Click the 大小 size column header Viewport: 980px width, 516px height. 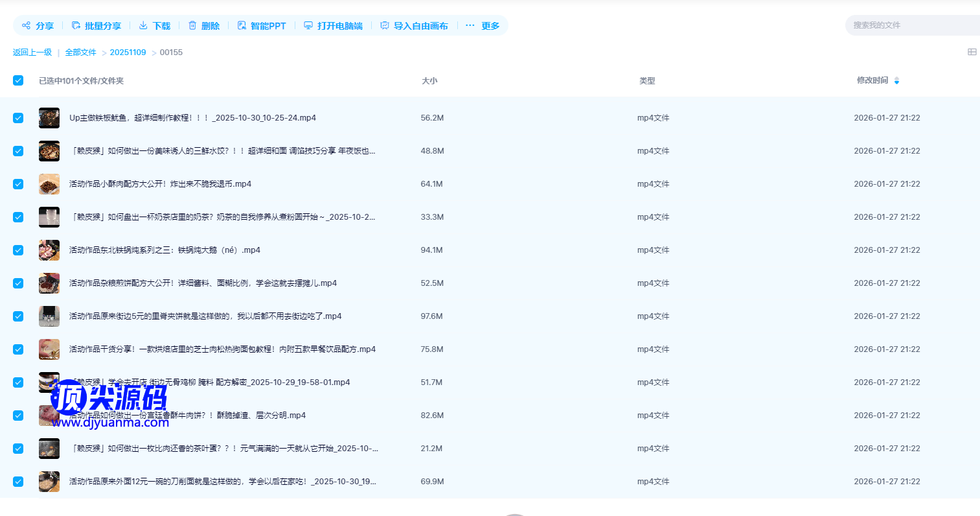pyautogui.click(x=429, y=81)
